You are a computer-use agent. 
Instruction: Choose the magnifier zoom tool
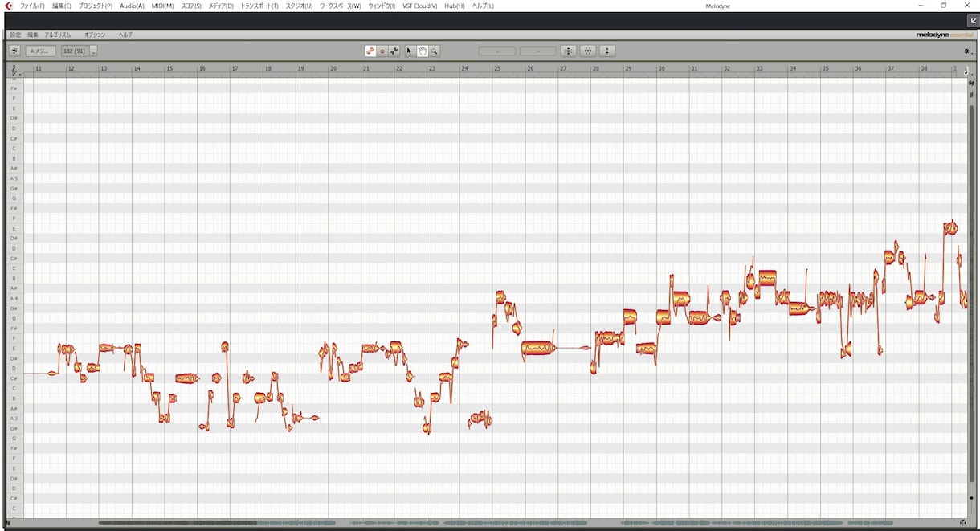[x=434, y=51]
